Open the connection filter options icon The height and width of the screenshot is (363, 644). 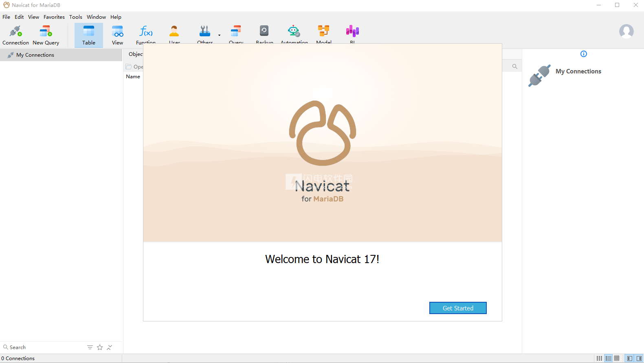[90, 348]
